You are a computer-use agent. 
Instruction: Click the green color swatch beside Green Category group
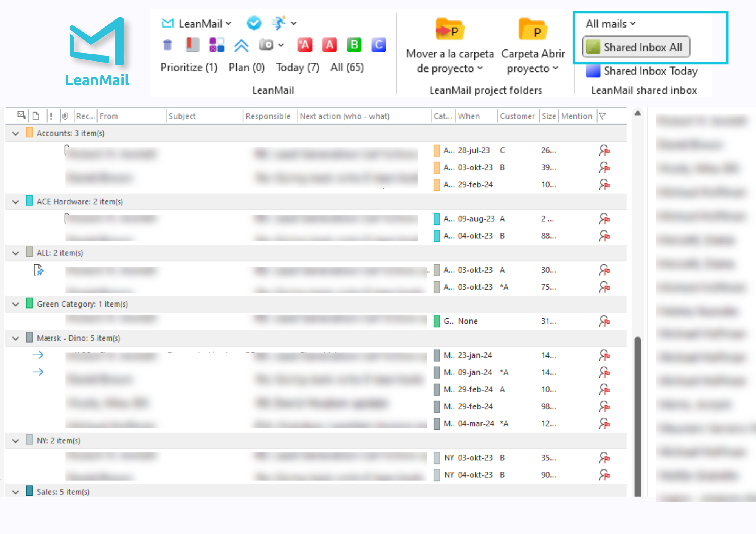point(29,304)
